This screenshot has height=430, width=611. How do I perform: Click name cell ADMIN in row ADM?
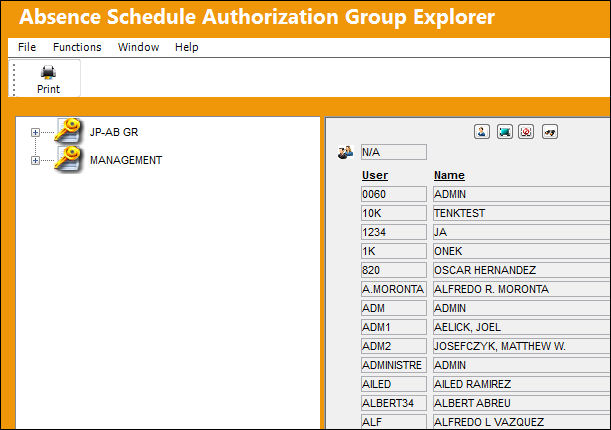522,308
